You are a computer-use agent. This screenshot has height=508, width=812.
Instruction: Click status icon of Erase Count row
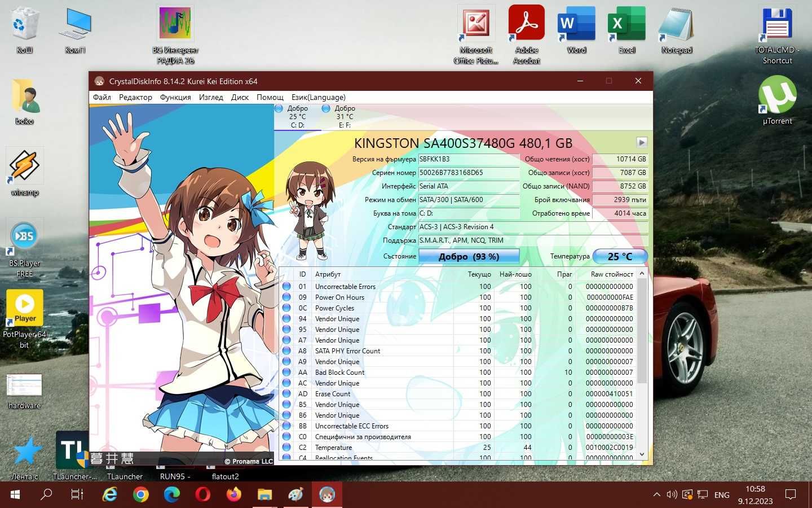tap(286, 393)
